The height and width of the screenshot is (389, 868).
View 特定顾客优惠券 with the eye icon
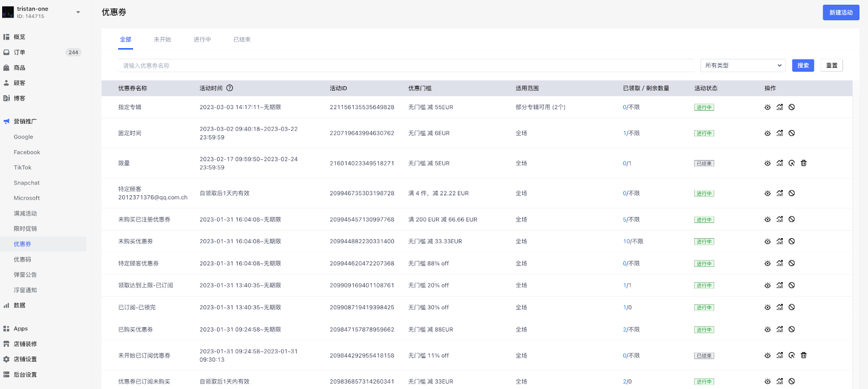pos(768,264)
